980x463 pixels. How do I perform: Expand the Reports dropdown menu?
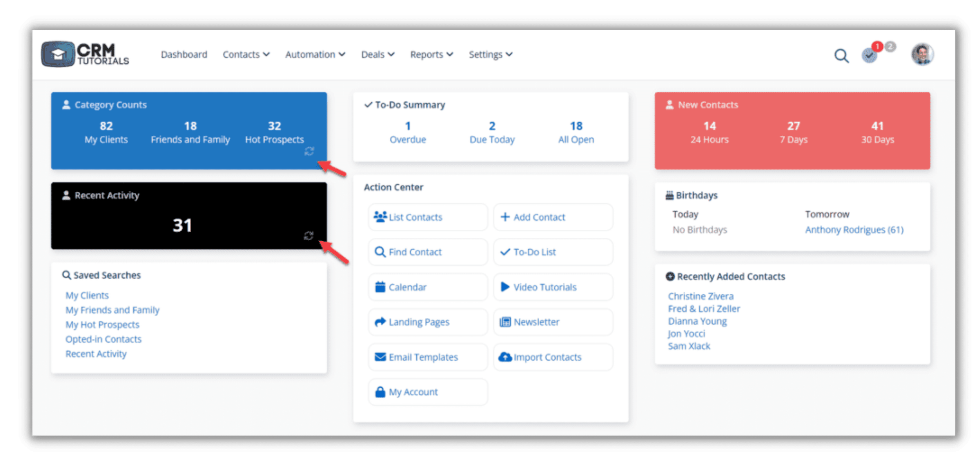click(x=431, y=54)
